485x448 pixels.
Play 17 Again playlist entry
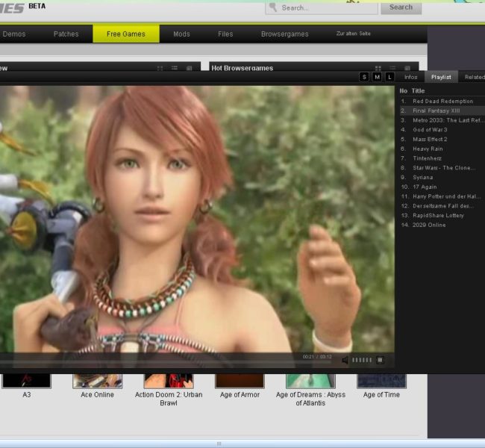(x=442, y=187)
